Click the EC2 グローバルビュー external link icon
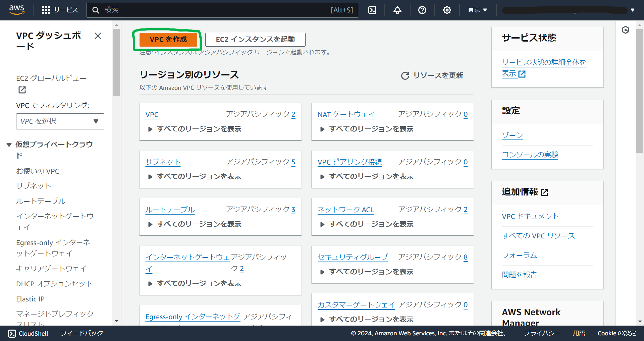644x341 pixels. [x=22, y=90]
